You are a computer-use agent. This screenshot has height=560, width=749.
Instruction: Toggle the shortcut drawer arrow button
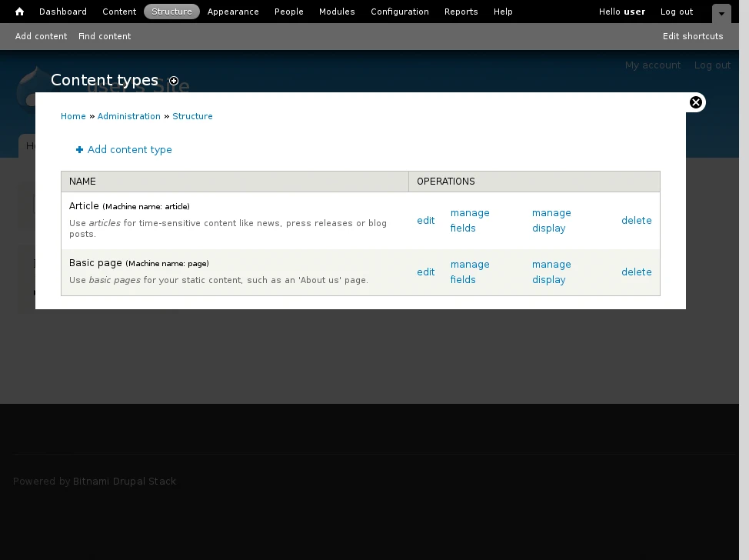click(x=721, y=14)
